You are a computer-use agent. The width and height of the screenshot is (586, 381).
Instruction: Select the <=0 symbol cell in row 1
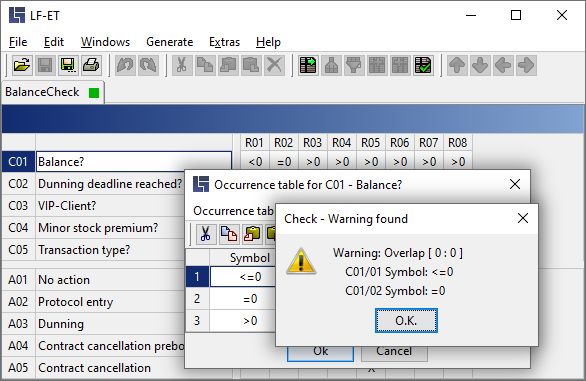pyautogui.click(x=243, y=277)
